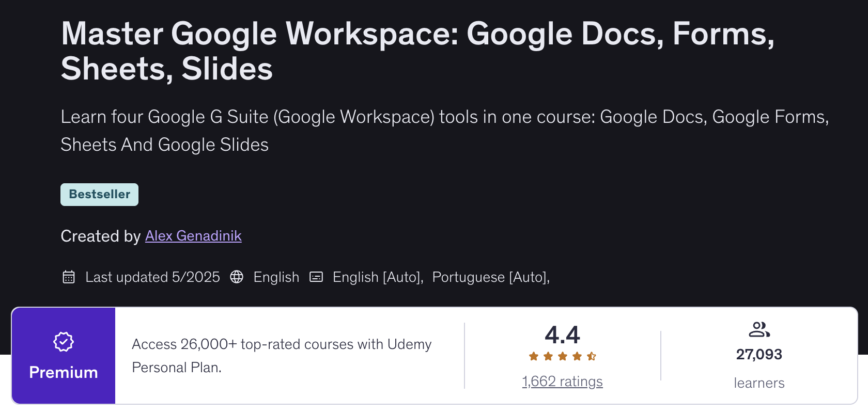Click the 'learners' label under the count
The height and width of the screenshot is (413, 868).
point(759,383)
